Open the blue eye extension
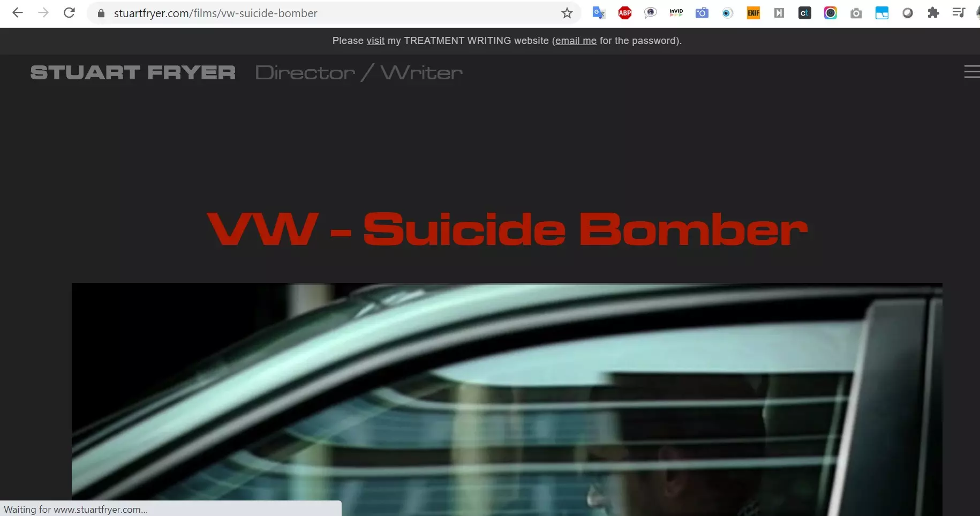The width and height of the screenshot is (980, 516). [727, 13]
